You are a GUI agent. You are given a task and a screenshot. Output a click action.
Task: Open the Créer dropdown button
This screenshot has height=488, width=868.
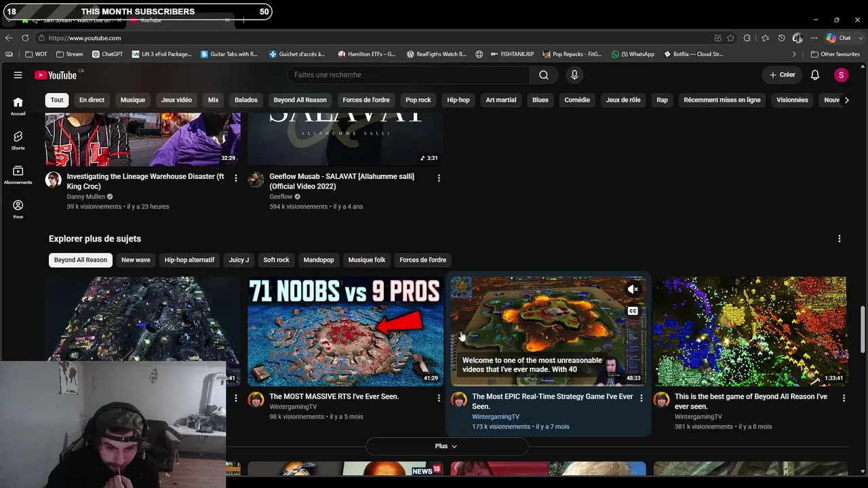pos(782,75)
